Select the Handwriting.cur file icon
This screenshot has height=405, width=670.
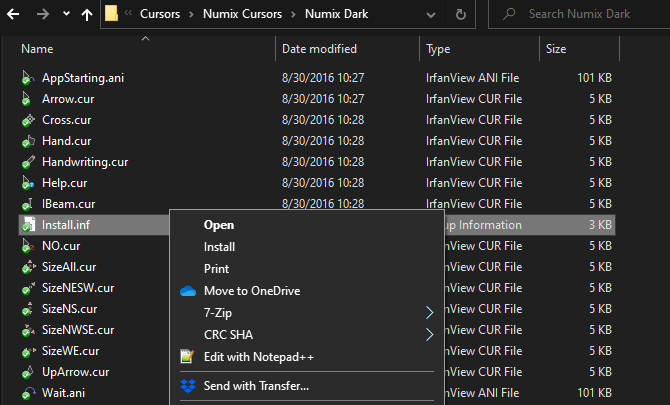28,162
